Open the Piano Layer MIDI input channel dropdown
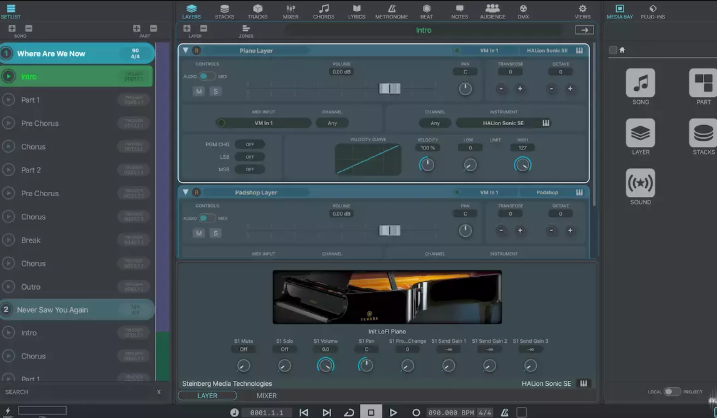The width and height of the screenshot is (717, 418). point(332,123)
